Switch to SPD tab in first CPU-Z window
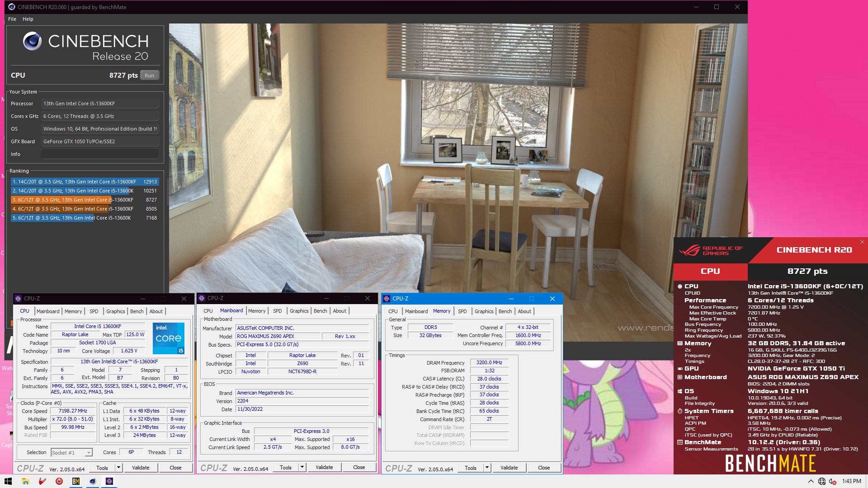Screen dimensions: 868x488 pos(94,311)
